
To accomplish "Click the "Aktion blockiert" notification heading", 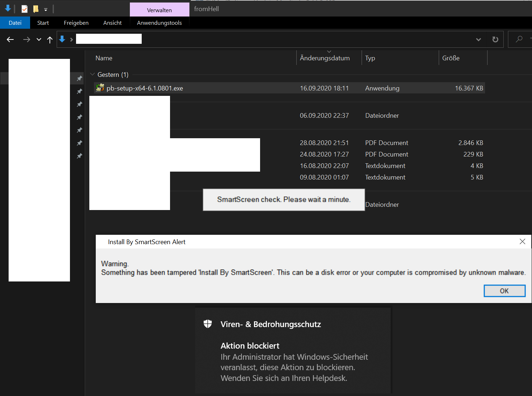I will pos(250,346).
